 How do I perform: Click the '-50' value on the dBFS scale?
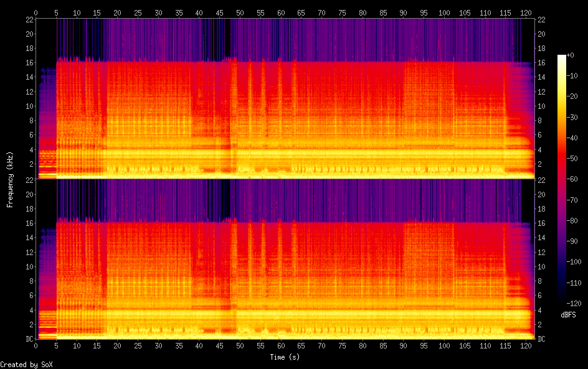coord(572,159)
